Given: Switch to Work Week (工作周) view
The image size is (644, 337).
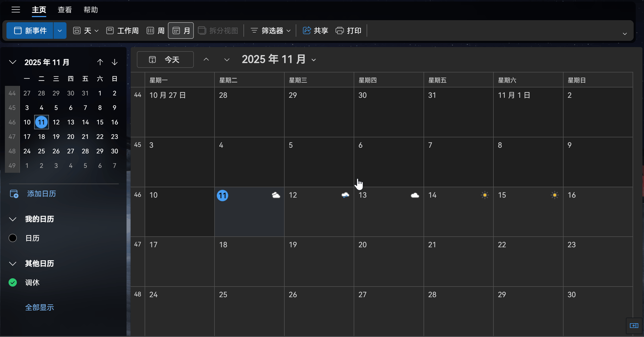Looking at the screenshot, I should pos(122,31).
